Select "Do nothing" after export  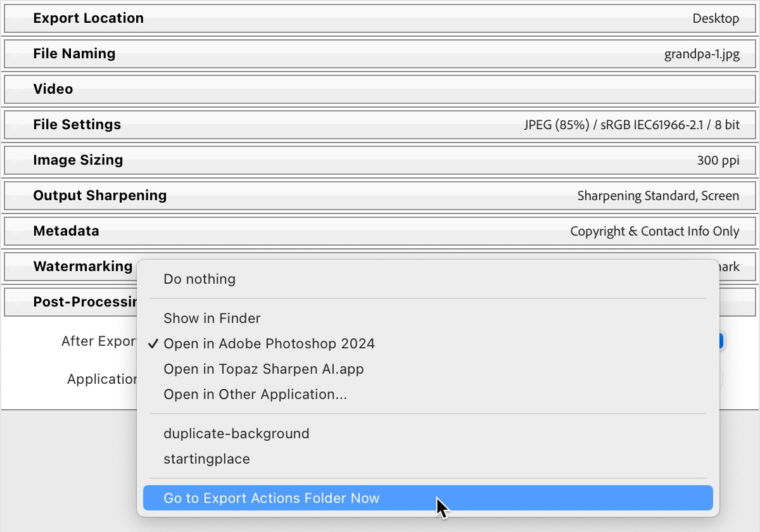(x=199, y=279)
